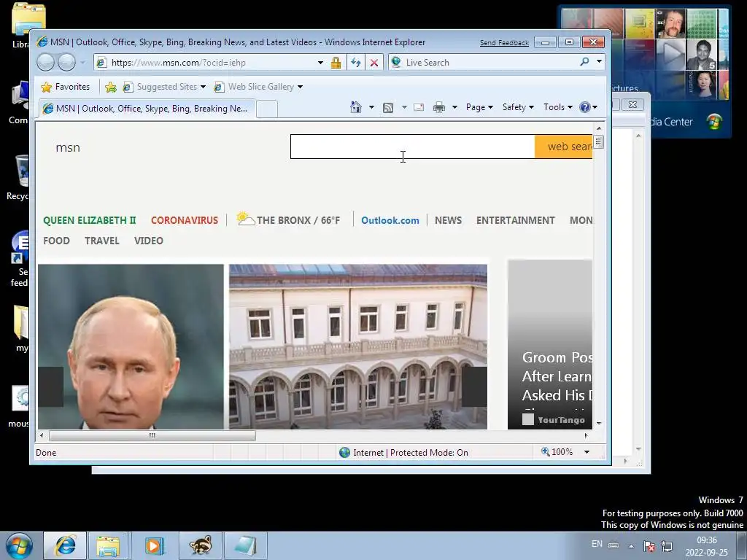Click the notepad-like taskbar icon
This screenshot has height=560, width=747.
[245, 545]
